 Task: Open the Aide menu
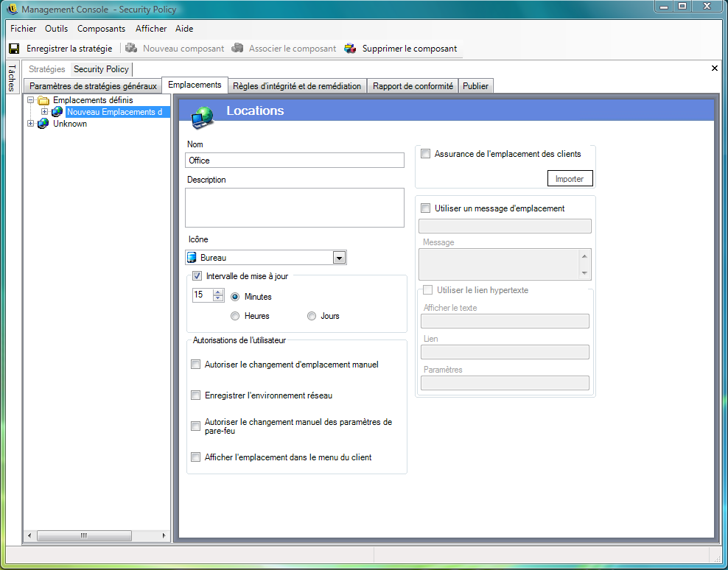(184, 28)
